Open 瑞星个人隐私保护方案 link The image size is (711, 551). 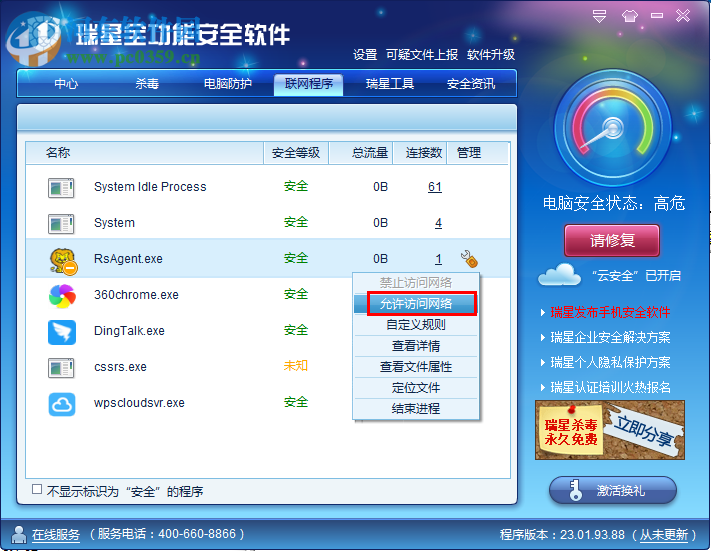[610, 362]
